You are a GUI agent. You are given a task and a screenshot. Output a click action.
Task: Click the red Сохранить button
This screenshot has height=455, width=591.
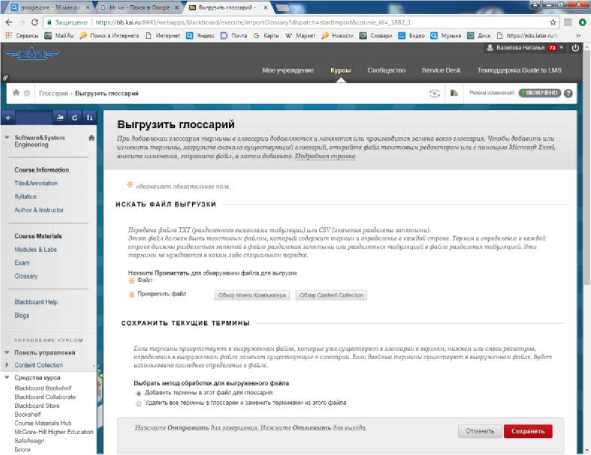click(528, 431)
